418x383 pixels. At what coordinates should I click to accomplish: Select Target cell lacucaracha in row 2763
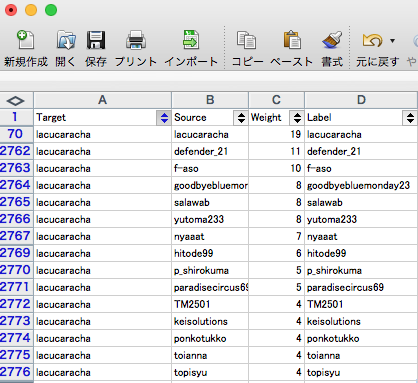pyautogui.click(x=102, y=168)
